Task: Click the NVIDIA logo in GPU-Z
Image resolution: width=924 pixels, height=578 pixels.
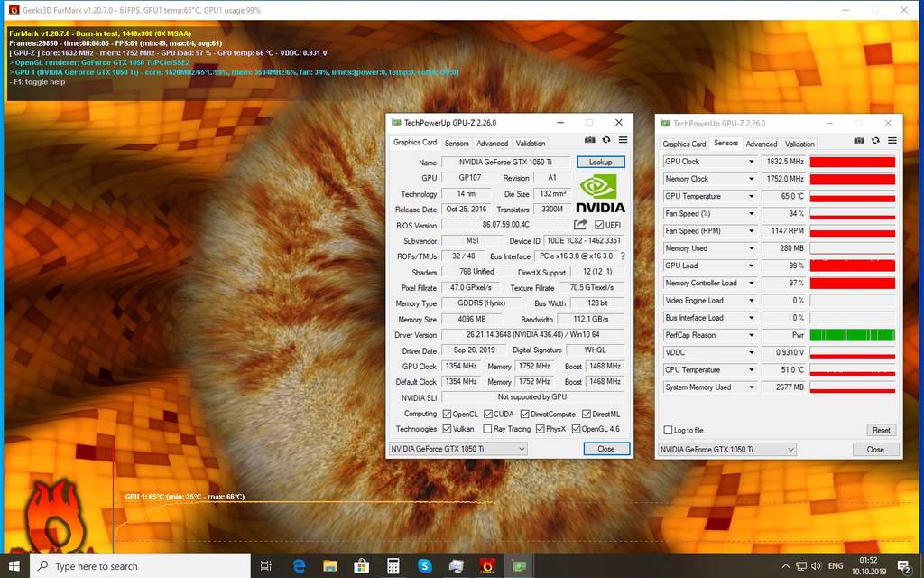Action: coord(600,194)
